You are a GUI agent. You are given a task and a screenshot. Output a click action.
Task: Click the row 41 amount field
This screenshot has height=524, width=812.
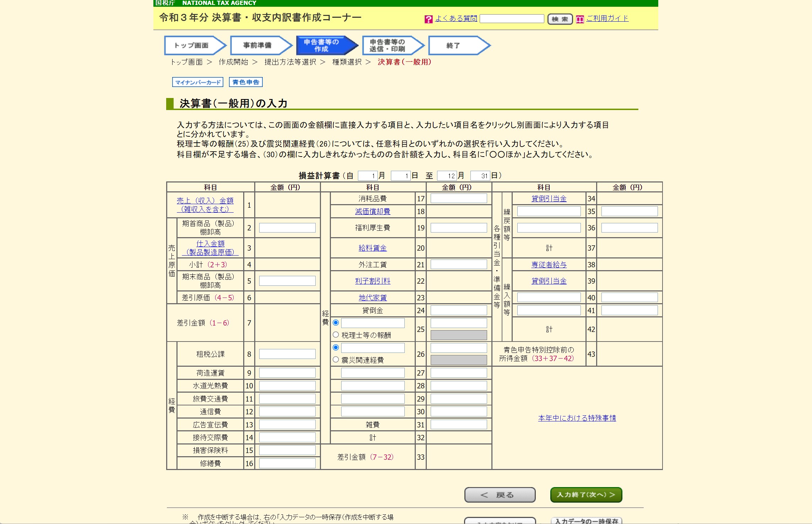click(x=630, y=311)
